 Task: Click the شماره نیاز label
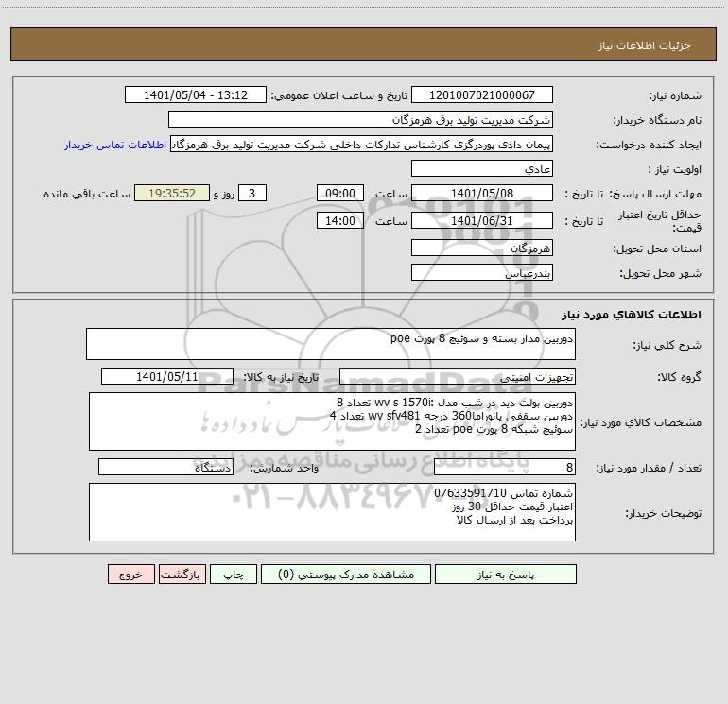click(675, 96)
